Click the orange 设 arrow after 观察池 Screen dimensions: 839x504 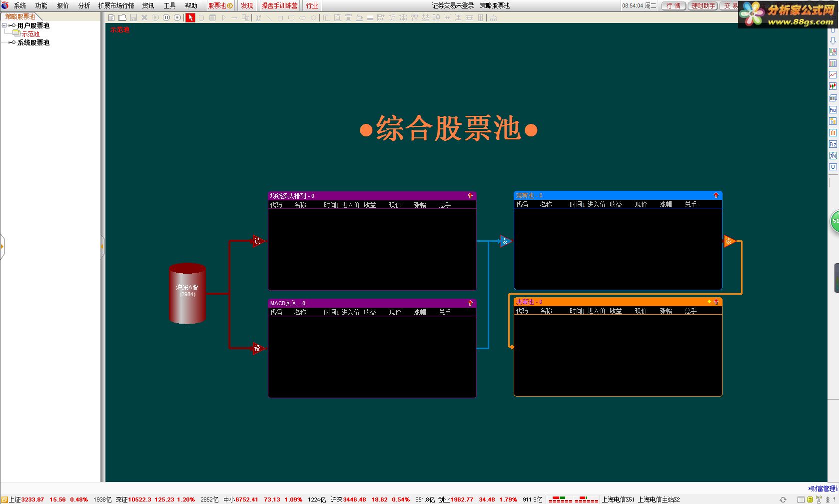tap(729, 241)
